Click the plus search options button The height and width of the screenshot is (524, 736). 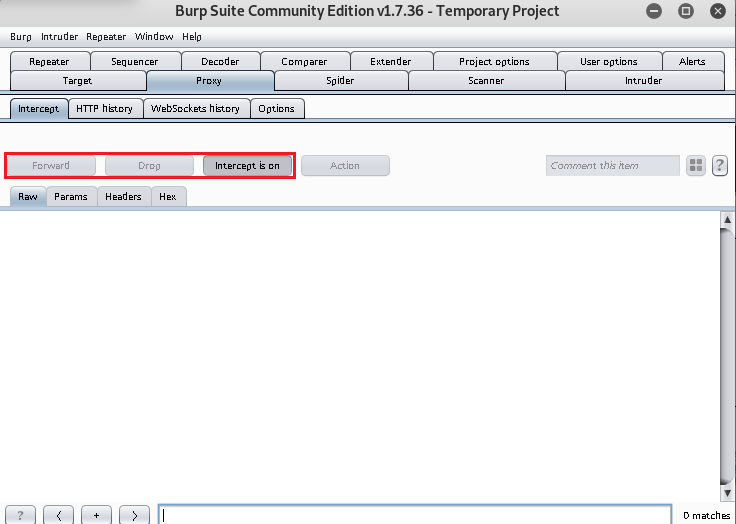click(96, 515)
